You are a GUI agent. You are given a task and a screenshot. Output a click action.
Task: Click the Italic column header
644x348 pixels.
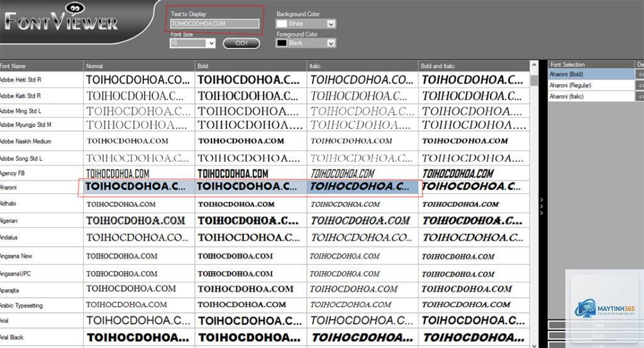[x=362, y=65]
